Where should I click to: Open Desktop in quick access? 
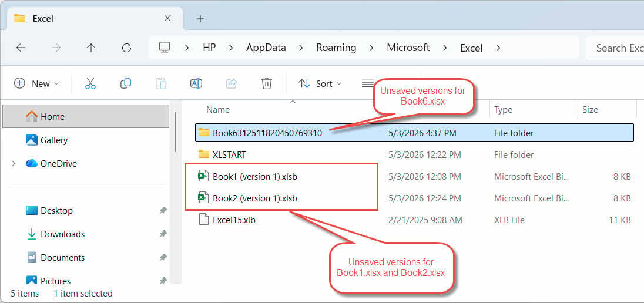(x=56, y=211)
